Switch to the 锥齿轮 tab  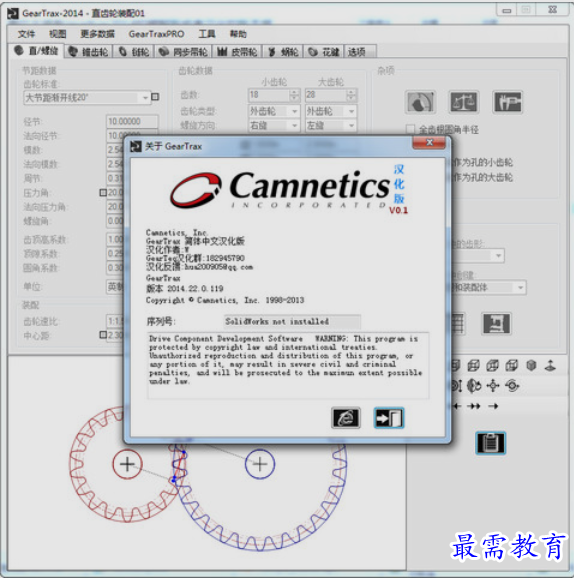point(89,52)
